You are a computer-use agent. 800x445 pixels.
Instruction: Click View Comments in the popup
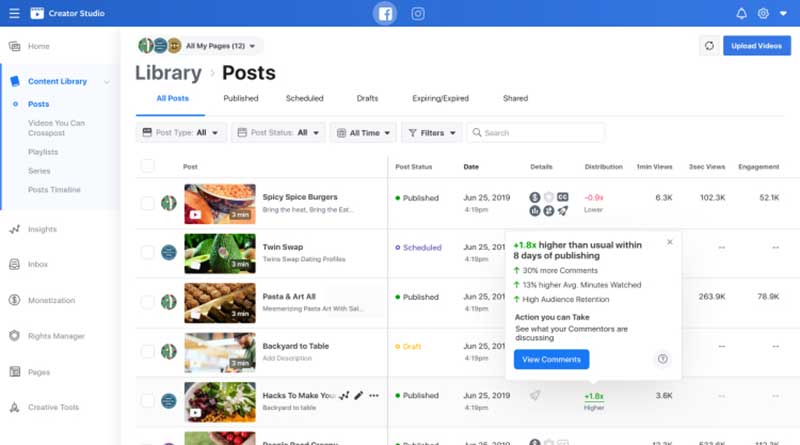point(551,359)
